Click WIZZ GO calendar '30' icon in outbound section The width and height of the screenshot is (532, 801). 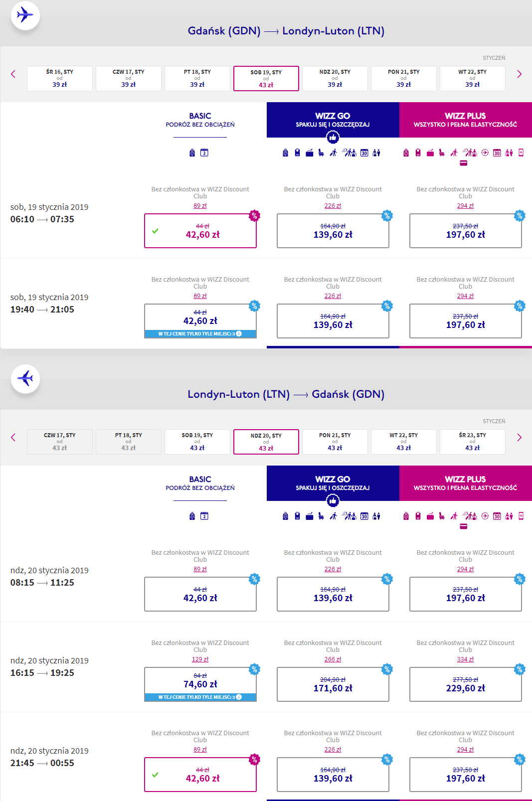pos(364,153)
